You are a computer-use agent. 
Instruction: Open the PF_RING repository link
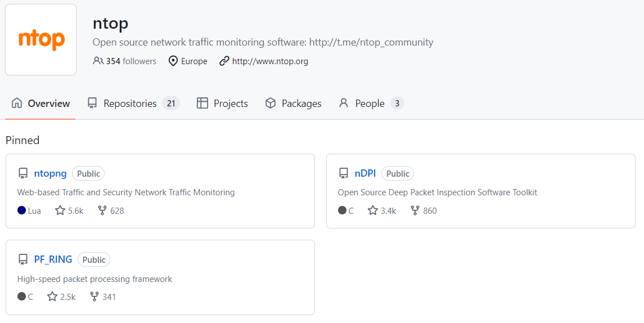pos(53,259)
